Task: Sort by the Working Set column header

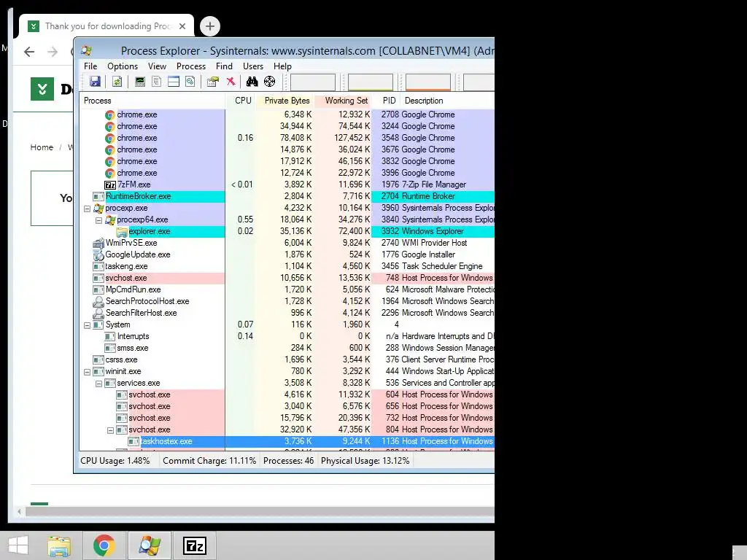Action: pyautogui.click(x=344, y=101)
